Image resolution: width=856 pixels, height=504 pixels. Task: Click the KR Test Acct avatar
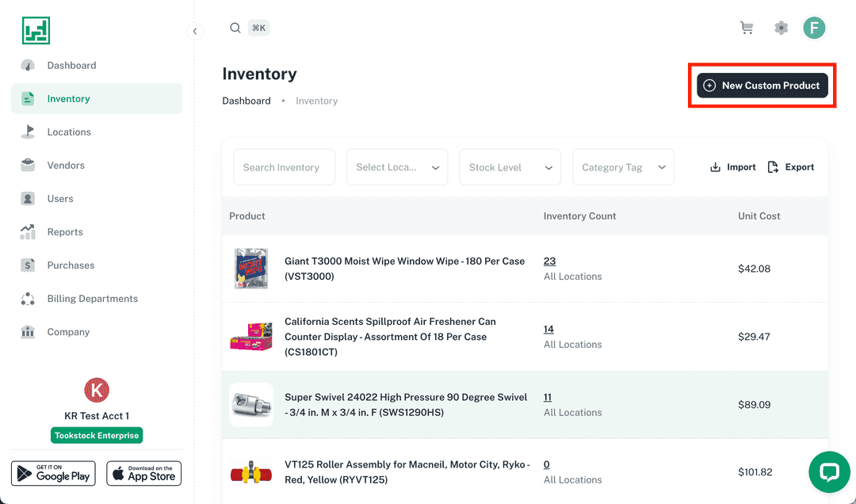click(97, 390)
